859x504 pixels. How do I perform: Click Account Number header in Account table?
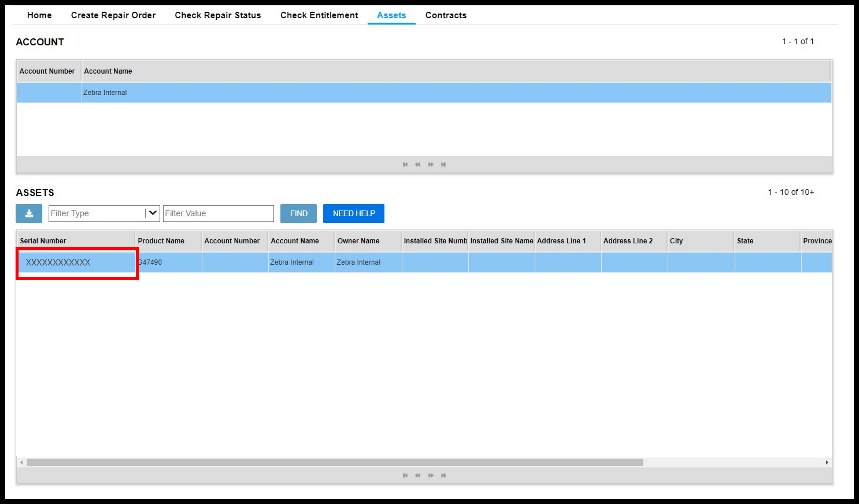point(49,71)
